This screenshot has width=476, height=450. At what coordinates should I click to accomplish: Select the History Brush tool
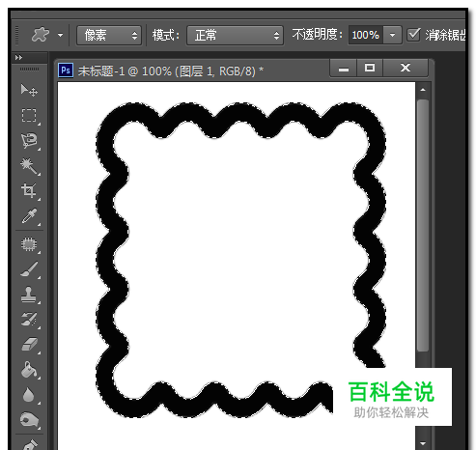click(x=29, y=320)
